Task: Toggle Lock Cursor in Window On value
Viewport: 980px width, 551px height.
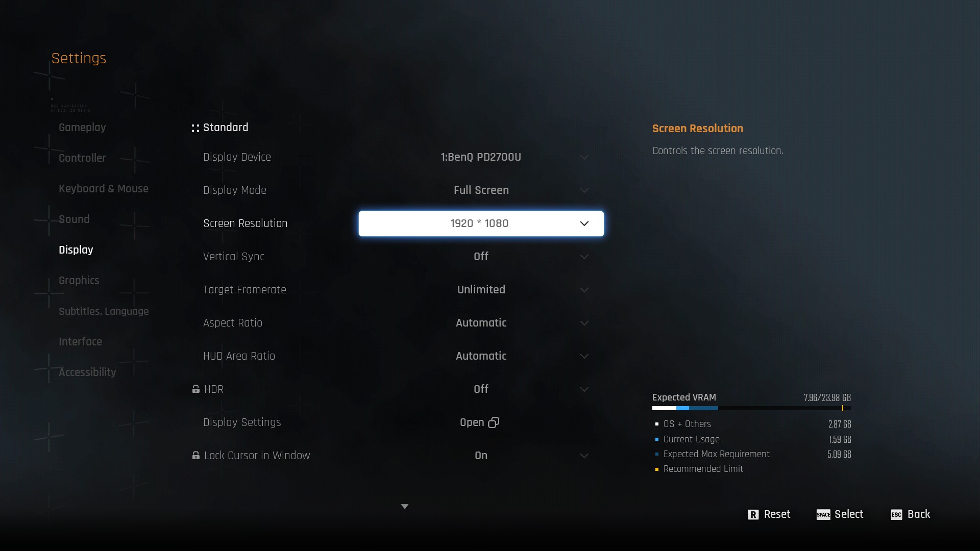Action: pyautogui.click(x=481, y=456)
